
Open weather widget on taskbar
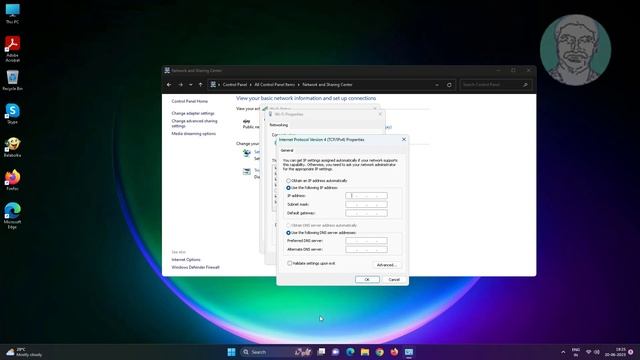24,352
